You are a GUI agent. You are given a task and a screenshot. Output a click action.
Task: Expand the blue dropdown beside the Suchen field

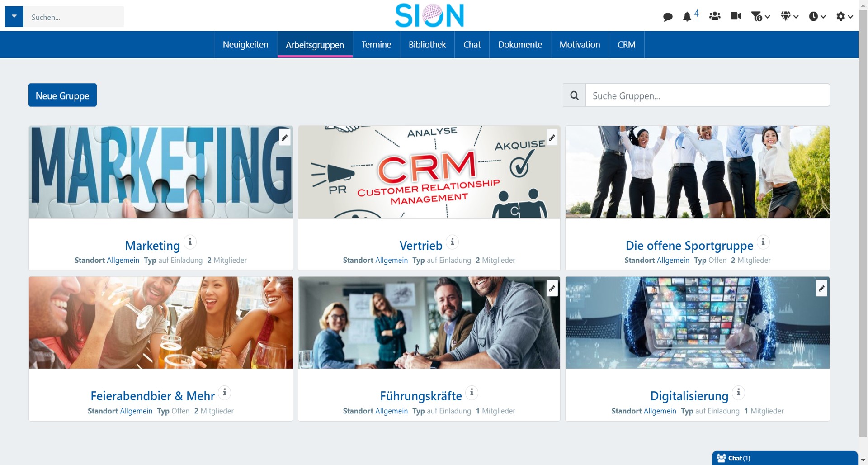pyautogui.click(x=14, y=17)
